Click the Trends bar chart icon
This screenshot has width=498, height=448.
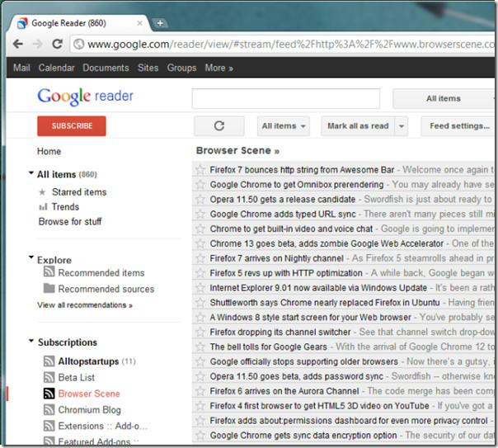tap(43, 207)
